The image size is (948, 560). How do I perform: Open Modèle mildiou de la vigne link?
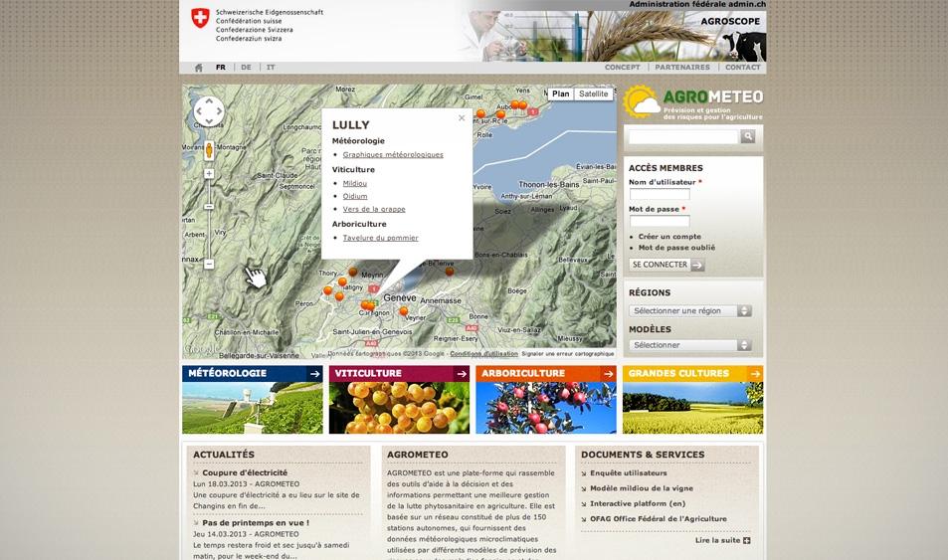click(642, 488)
